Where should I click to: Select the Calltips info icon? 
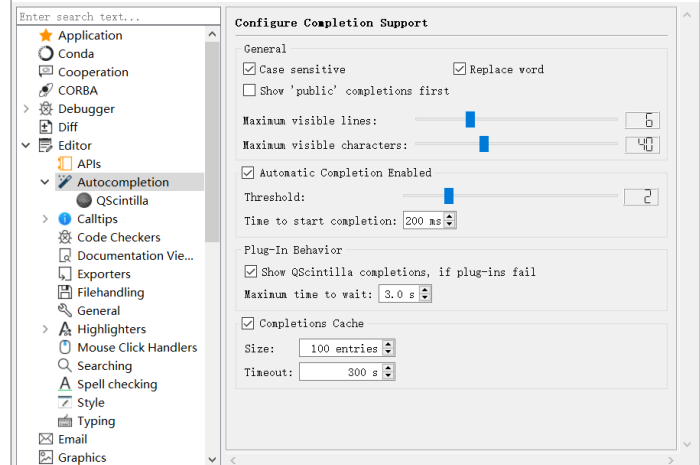(65, 219)
